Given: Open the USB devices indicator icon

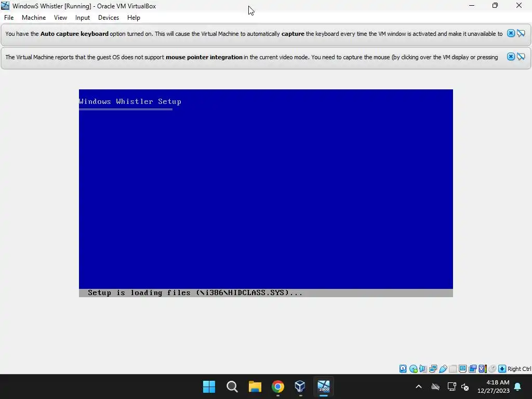Looking at the screenshot, I should coord(443,369).
